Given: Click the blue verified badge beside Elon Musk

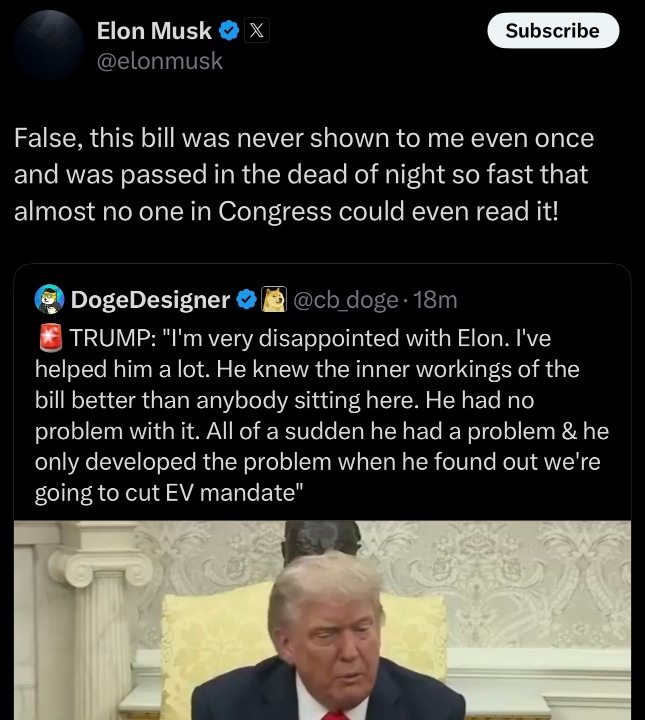Looking at the screenshot, I should click(228, 31).
